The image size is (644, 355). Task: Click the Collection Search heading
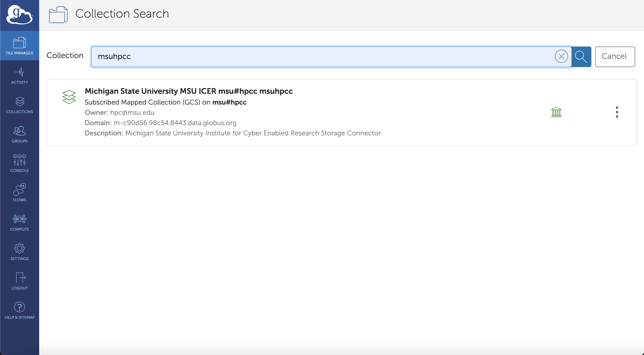click(122, 14)
